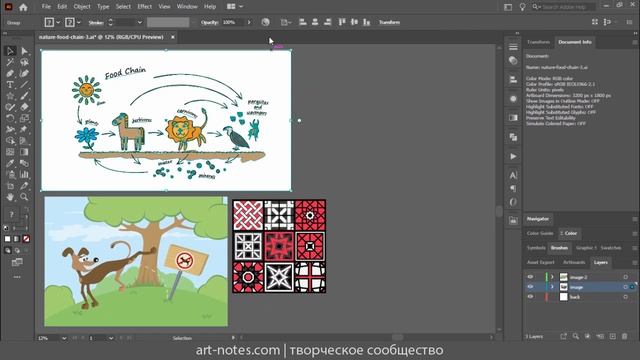Expand the image 2 layer

(x=552, y=277)
